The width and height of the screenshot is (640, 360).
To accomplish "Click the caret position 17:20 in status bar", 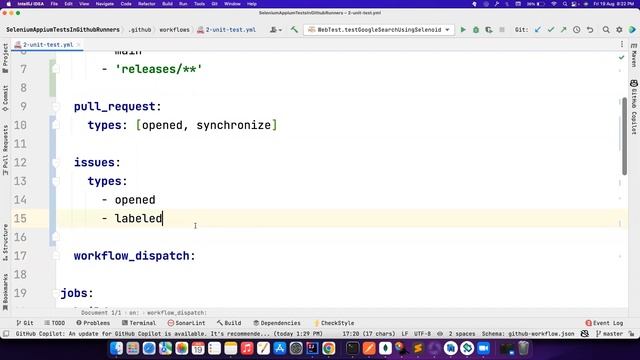I will coord(369,334).
